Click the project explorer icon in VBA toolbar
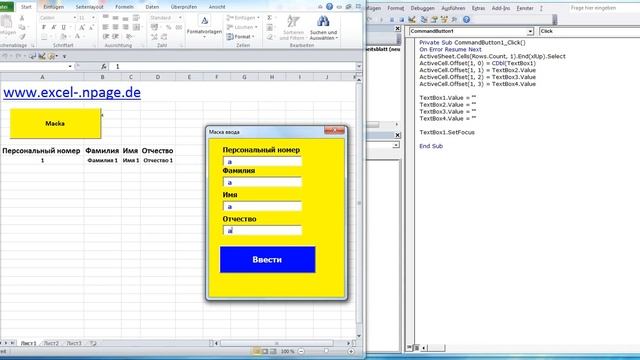Screen dimensions: 640x360 tap(424, 19)
